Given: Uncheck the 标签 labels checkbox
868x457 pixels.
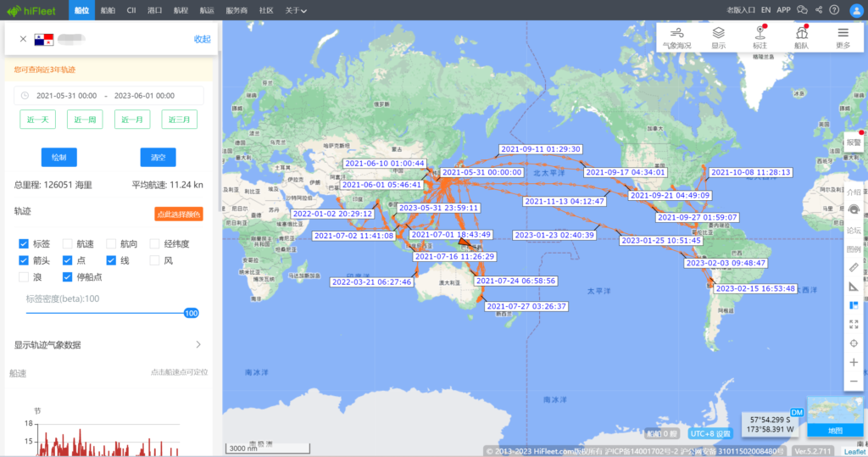Looking at the screenshot, I should (x=23, y=243).
